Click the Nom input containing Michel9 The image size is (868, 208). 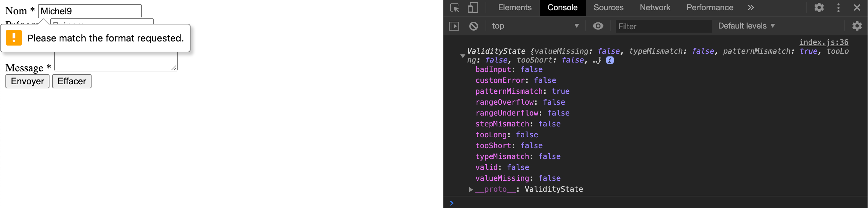point(90,11)
